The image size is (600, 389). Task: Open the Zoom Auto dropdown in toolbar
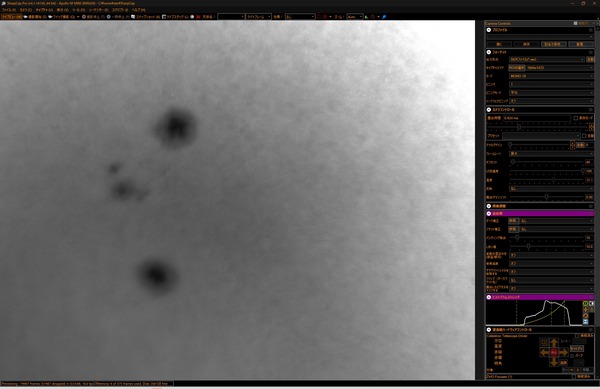click(355, 17)
